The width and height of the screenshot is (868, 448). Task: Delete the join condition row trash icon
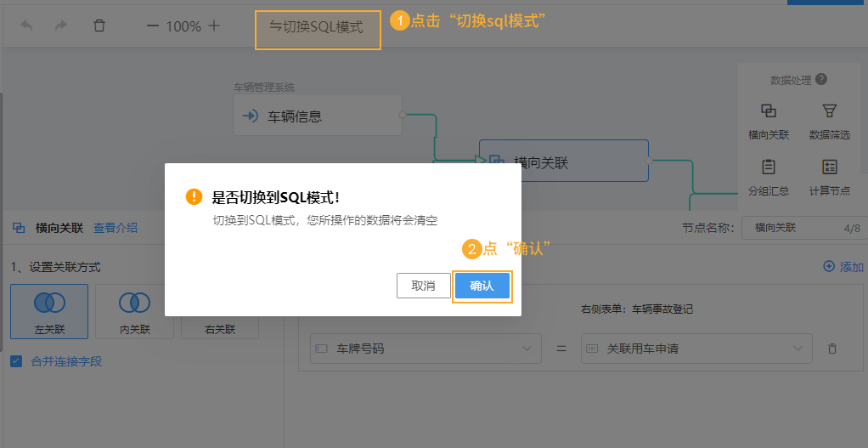coord(832,349)
